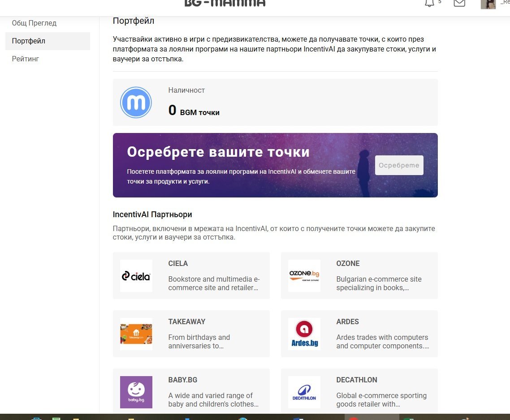The image size is (510, 420).
Task: Click the Ardes.bg logo
Action: click(x=304, y=334)
